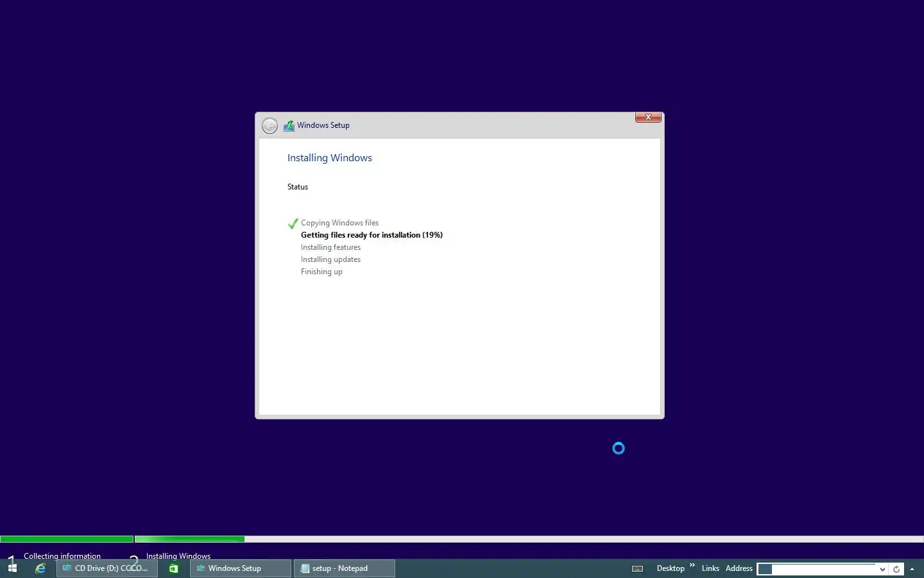Image resolution: width=924 pixels, height=578 pixels.
Task: Click the 'Status' label in the dialog
Action: pyautogui.click(x=298, y=187)
